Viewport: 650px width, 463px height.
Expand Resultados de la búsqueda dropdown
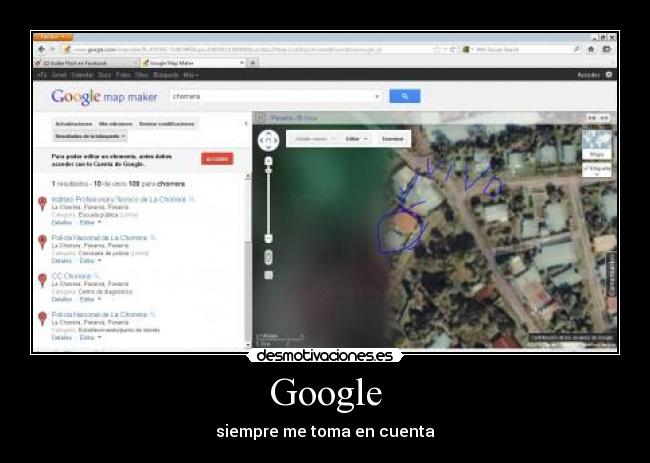point(90,136)
